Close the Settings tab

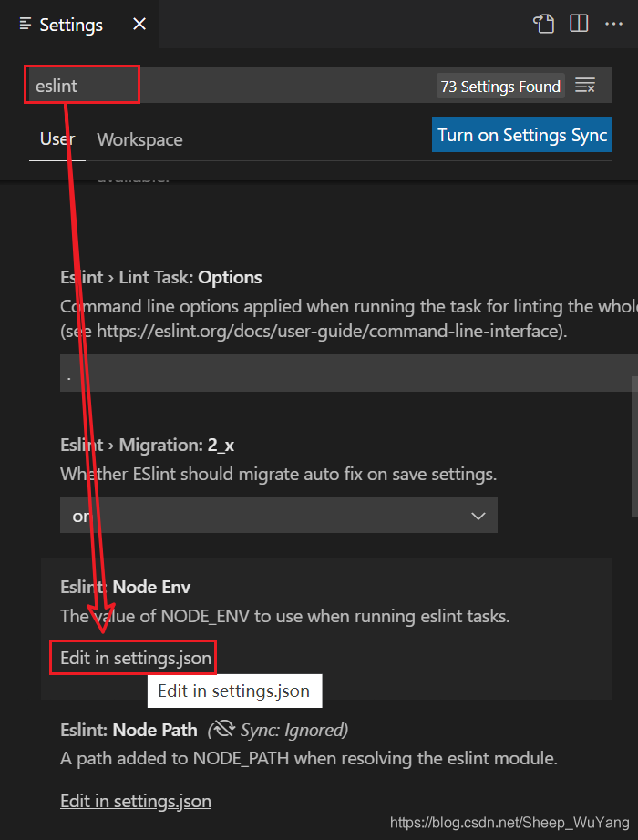click(x=139, y=24)
